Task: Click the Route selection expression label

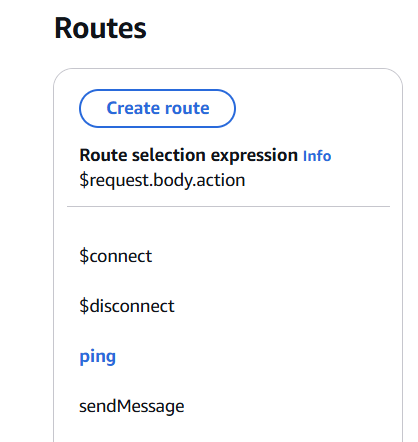Action: [188, 155]
